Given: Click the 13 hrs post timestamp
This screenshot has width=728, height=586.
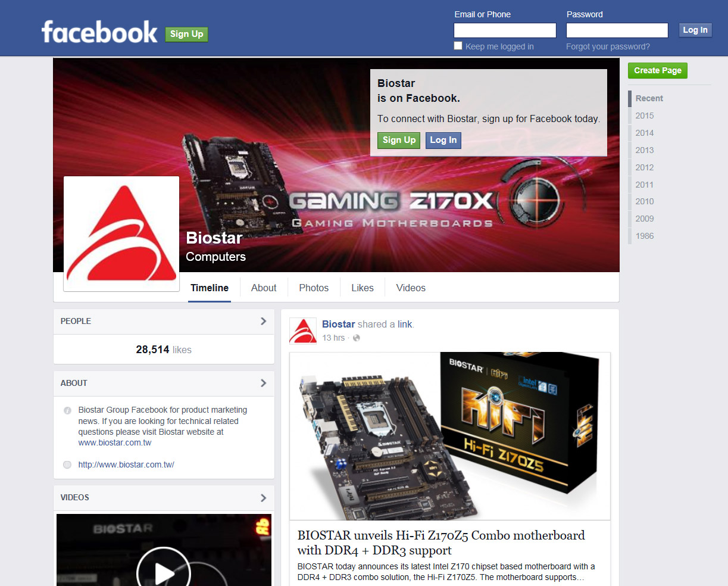Looking at the screenshot, I should coord(333,338).
